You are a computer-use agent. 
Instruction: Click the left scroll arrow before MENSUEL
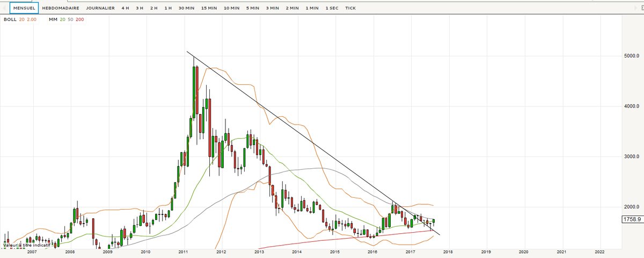(x=5, y=9)
